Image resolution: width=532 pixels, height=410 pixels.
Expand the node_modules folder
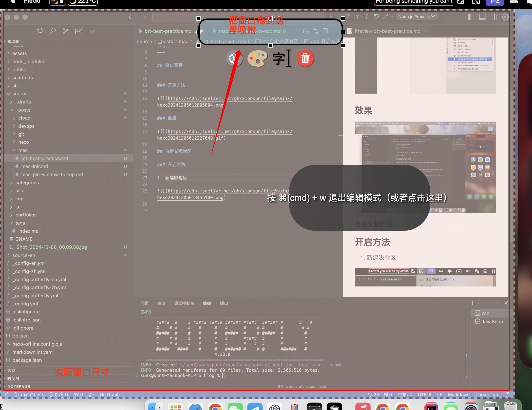[29, 62]
